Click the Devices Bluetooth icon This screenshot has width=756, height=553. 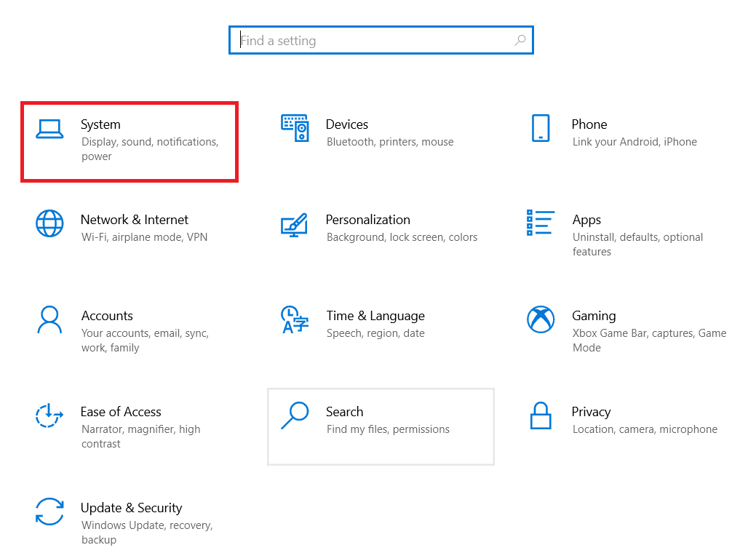[295, 126]
